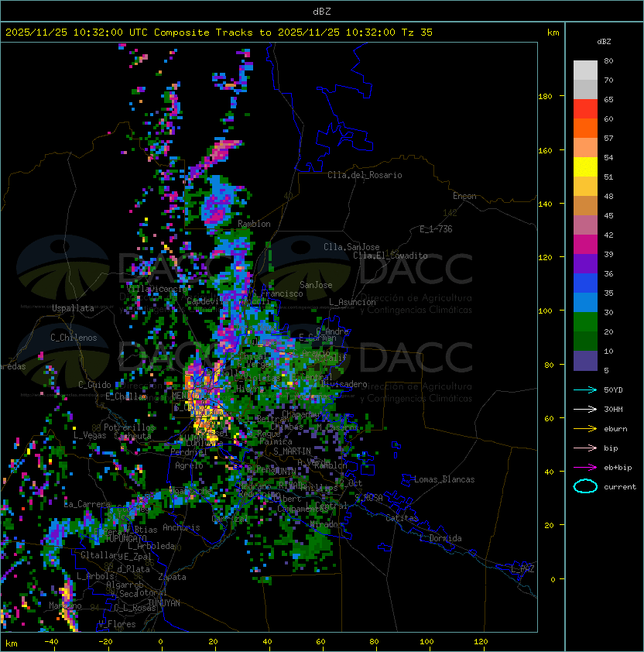The width and height of the screenshot is (644, 652).
Task: Select the gold 48–51 dBZ swatch
Action: click(x=585, y=187)
